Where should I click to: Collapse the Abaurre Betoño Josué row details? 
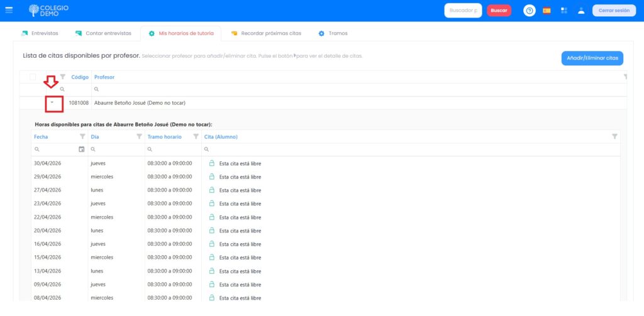52,102
